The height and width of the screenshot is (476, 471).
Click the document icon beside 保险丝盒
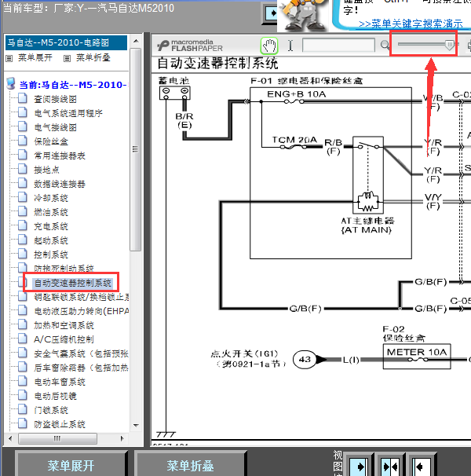22,141
